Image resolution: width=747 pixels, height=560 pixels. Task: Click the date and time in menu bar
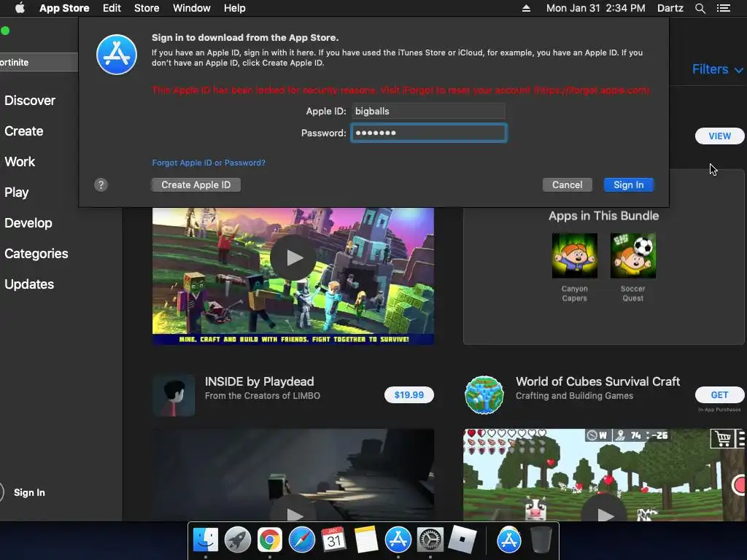click(x=595, y=8)
